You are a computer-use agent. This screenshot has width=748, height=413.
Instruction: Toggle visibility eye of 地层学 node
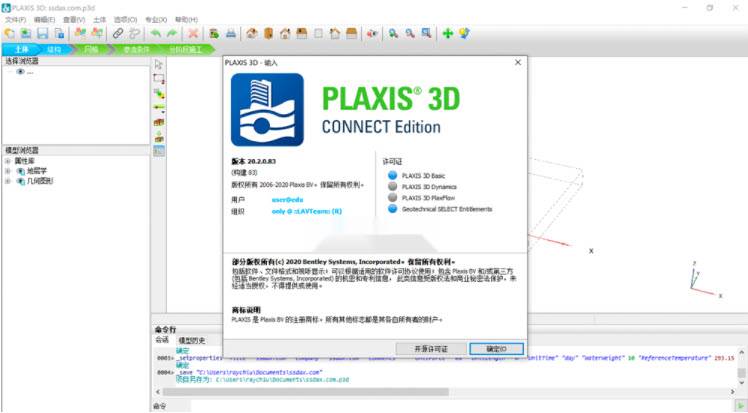point(21,171)
